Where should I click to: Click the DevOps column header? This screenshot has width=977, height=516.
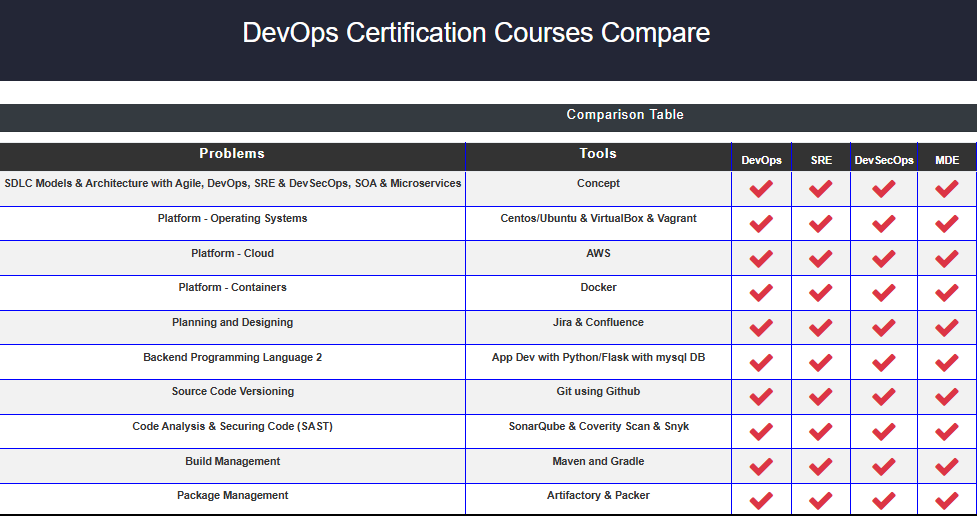pyautogui.click(x=761, y=160)
